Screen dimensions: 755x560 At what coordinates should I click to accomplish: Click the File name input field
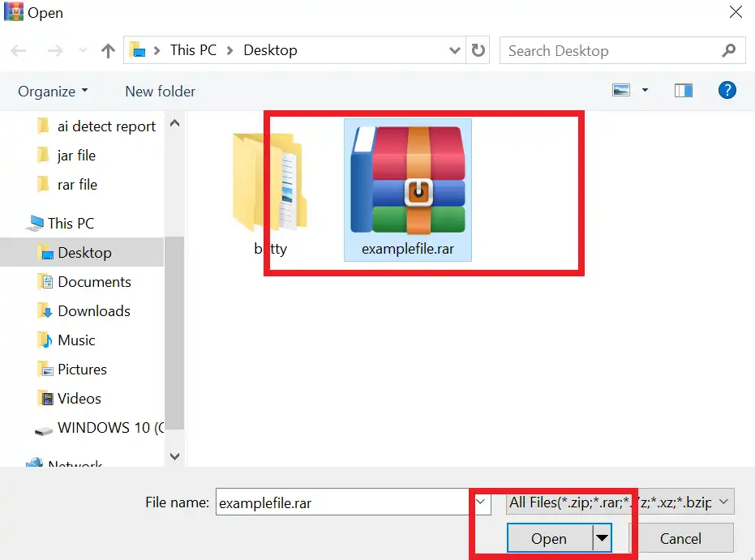(x=342, y=502)
